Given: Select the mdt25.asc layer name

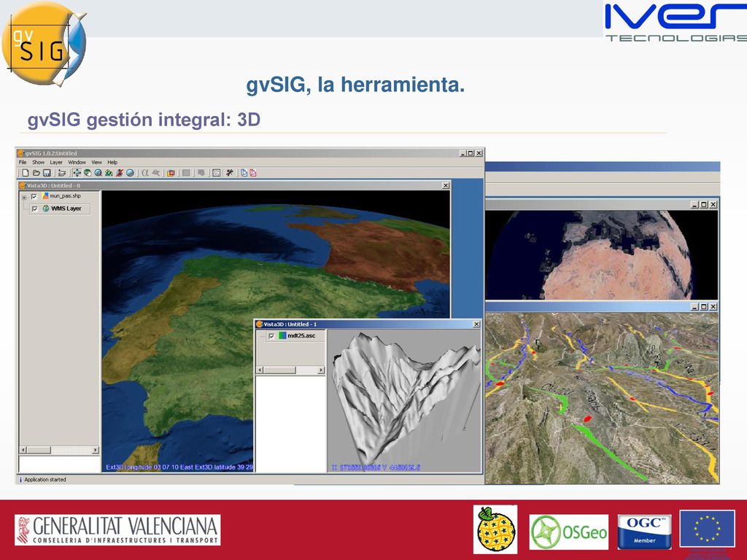Looking at the screenshot, I should pyautogui.click(x=301, y=335).
